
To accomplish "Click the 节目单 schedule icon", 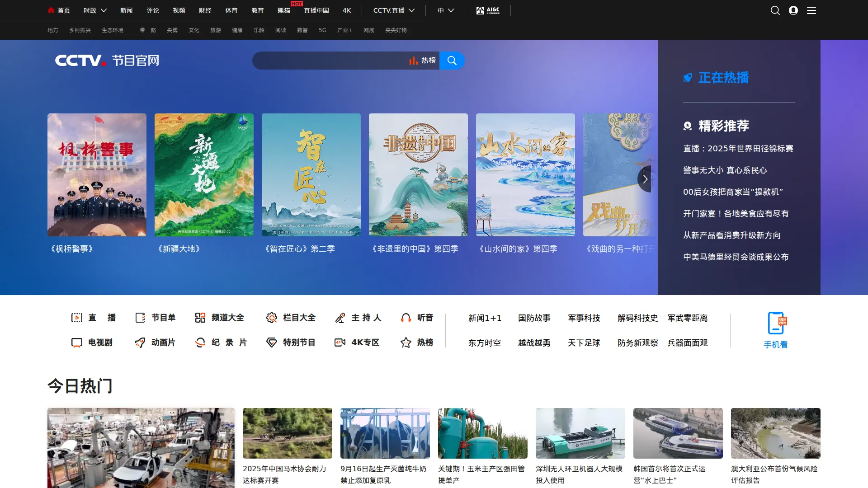I will pos(140,318).
